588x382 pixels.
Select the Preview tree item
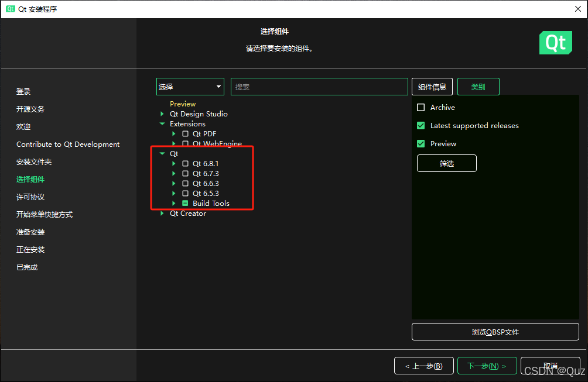pos(183,104)
